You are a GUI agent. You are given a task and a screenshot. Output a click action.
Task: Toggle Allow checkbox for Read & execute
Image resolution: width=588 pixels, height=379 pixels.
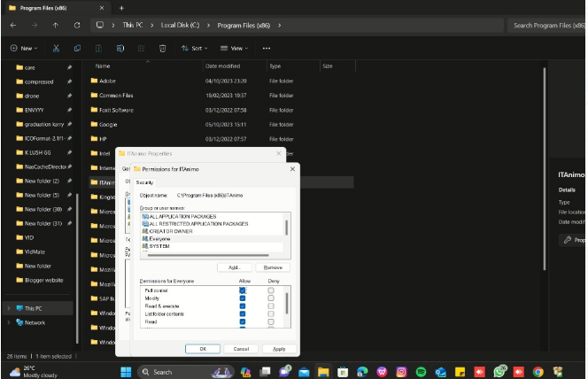[243, 306]
